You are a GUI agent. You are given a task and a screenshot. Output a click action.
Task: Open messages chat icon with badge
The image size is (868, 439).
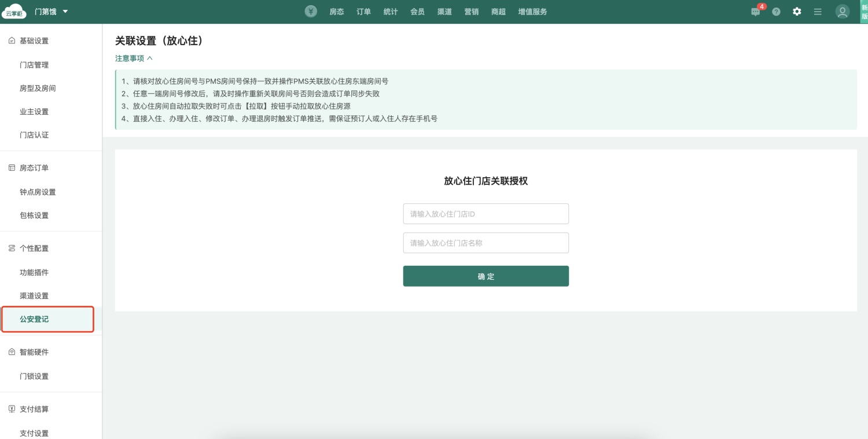(x=756, y=12)
